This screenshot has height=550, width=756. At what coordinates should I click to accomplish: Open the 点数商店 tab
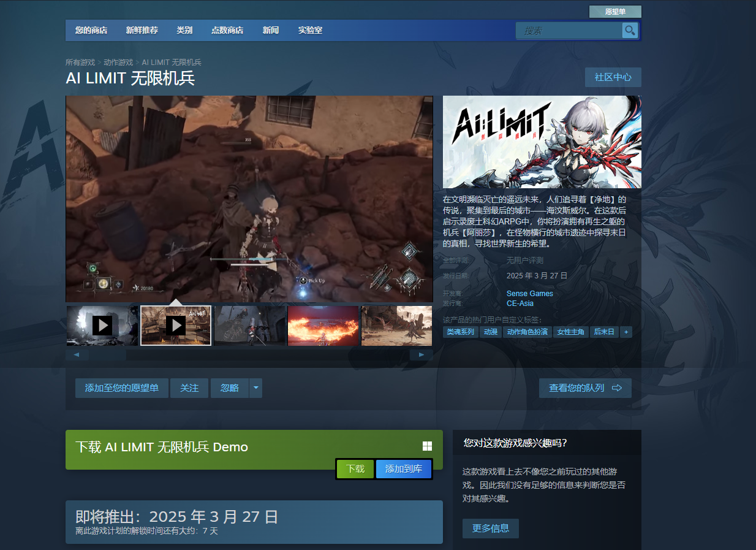(227, 30)
